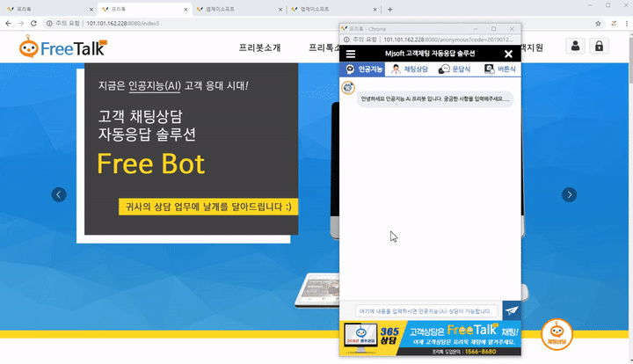Switch to third tab 엠제이소프트
The width and height of the screenshot is (633, 364).
(239, 9)
